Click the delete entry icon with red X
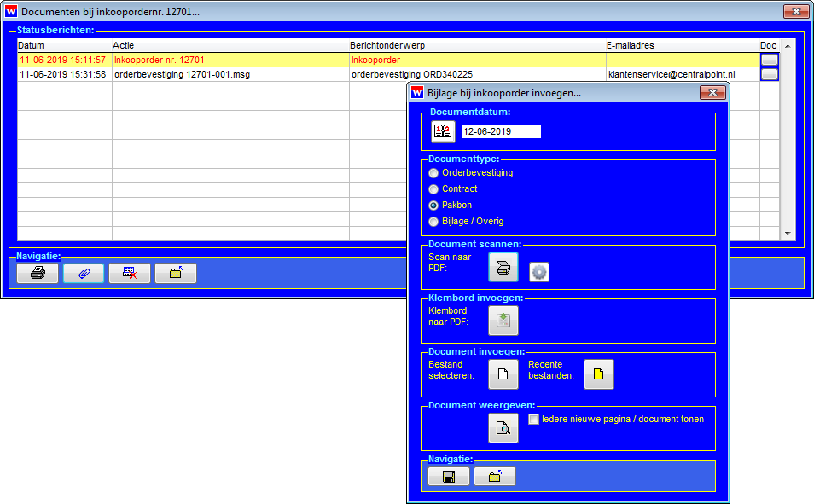This screenshot has width=814, height=504. point(130,273)
